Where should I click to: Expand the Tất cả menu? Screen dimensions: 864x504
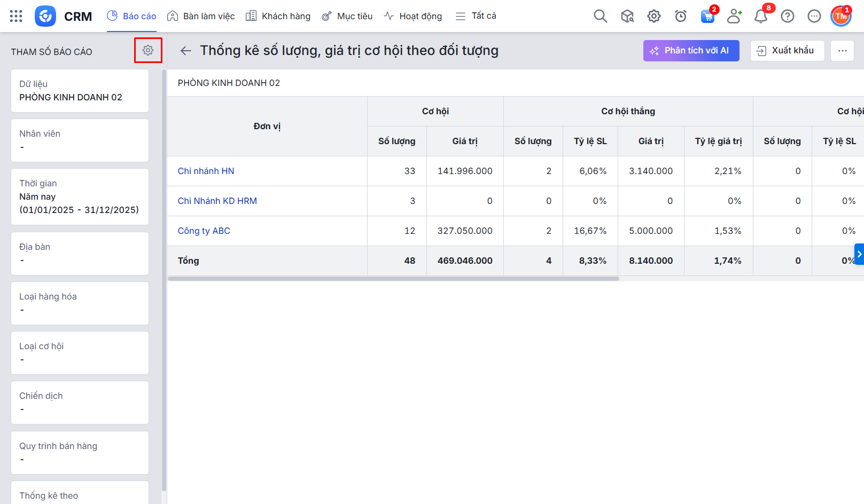(x=476, y=16)
